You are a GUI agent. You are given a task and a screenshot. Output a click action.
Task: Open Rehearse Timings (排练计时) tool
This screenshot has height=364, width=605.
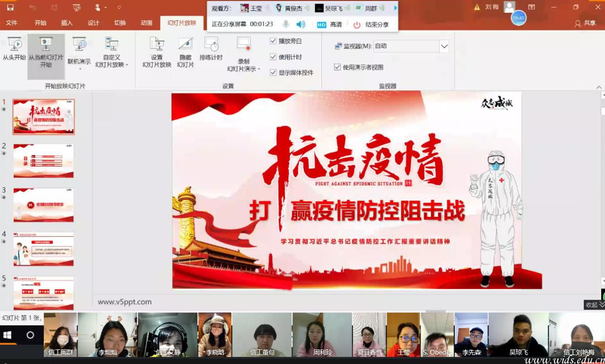pos(211,45)
